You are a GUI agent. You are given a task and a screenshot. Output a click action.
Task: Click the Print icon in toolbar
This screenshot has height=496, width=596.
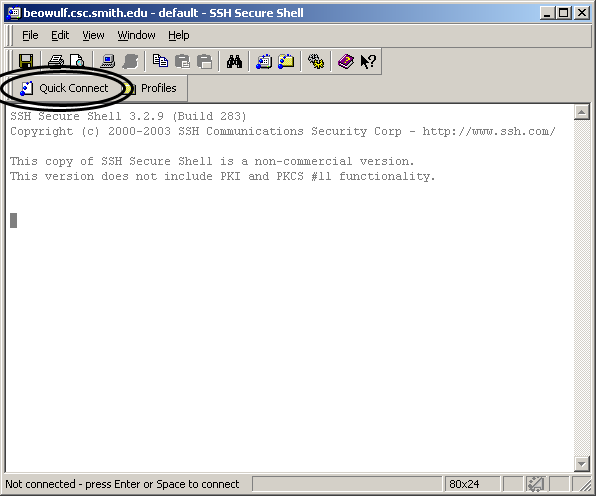56,61
